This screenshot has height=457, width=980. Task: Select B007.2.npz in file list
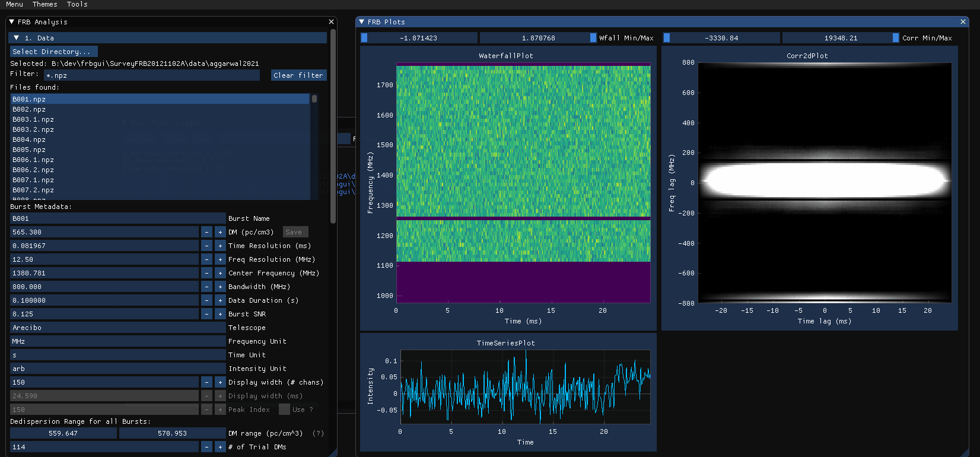pos(160,190)
